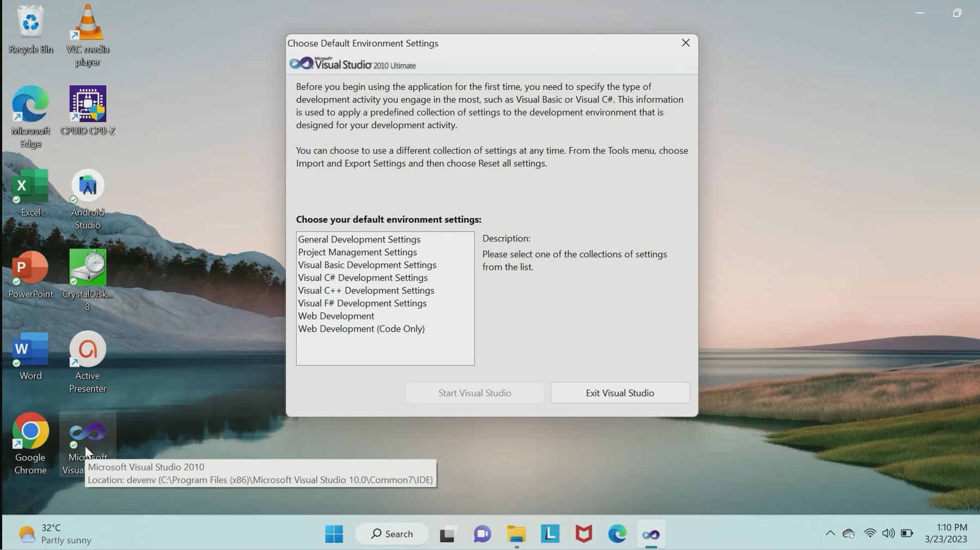Open the blue L app on taskbar
This screenshot has width=980, height=550.
[x=550, y=534]
